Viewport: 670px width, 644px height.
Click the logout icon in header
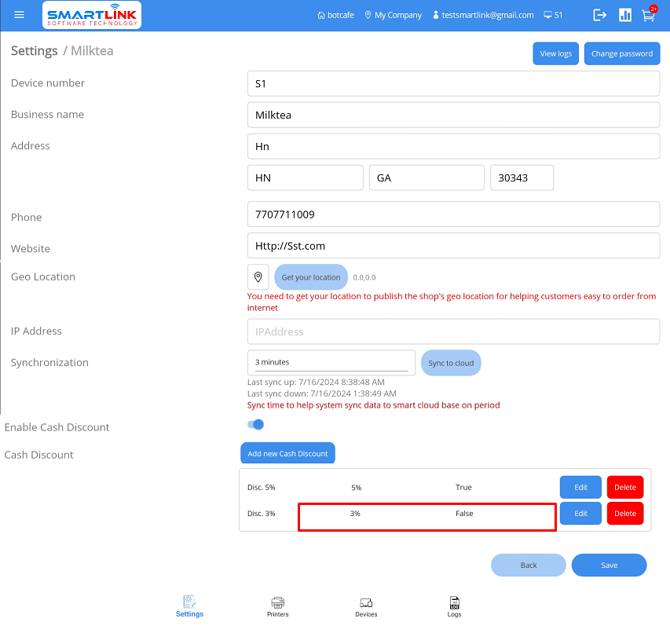(600, 15)
